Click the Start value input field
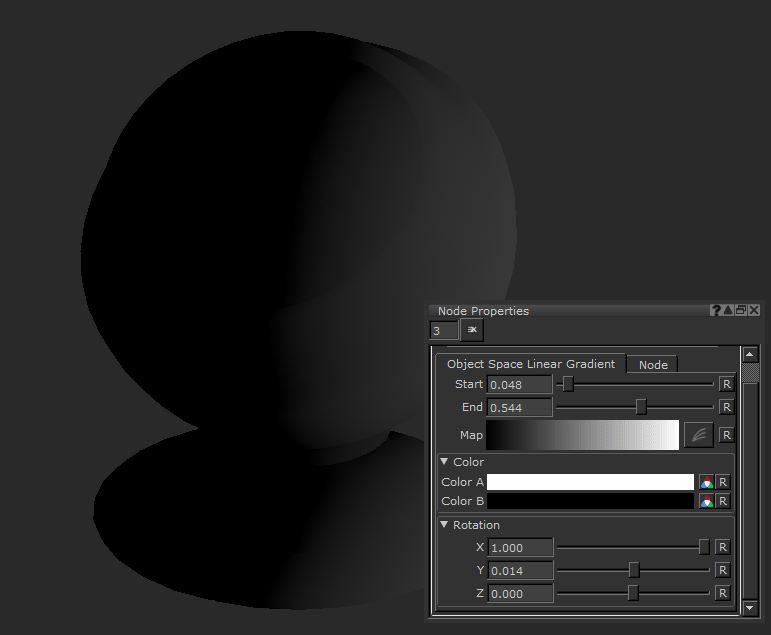 (x=520, y=384)
